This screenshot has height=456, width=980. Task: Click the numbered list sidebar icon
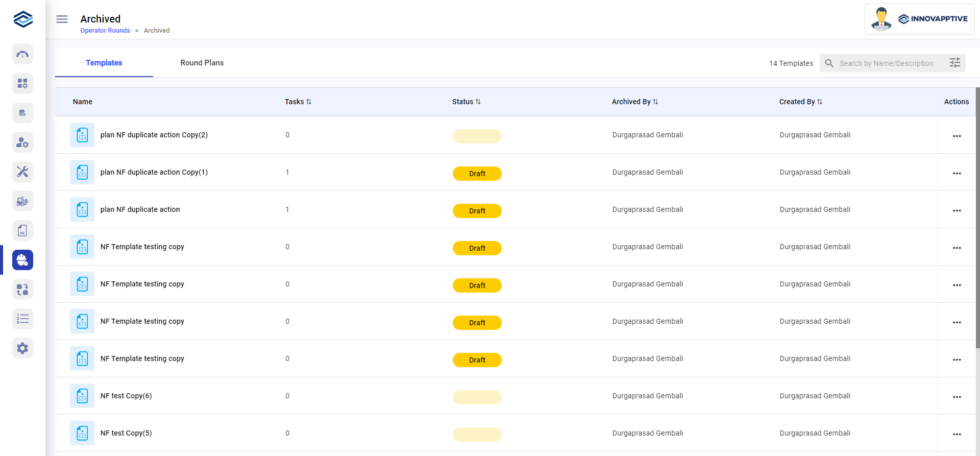(22, 319)
